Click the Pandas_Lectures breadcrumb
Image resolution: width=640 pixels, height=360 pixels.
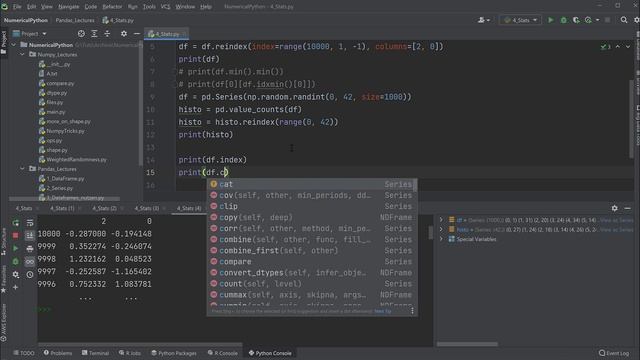pos(75,20)
